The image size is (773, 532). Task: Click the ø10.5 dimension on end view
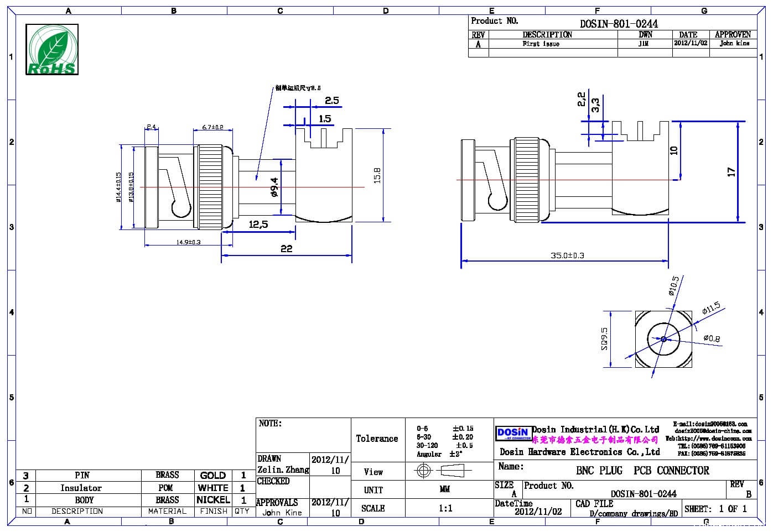coord(674,286)
